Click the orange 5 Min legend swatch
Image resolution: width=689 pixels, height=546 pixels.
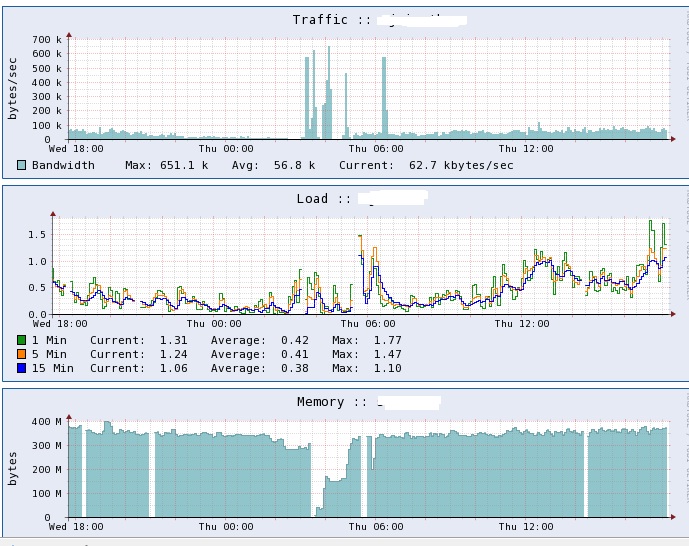(x=22, y=354)
